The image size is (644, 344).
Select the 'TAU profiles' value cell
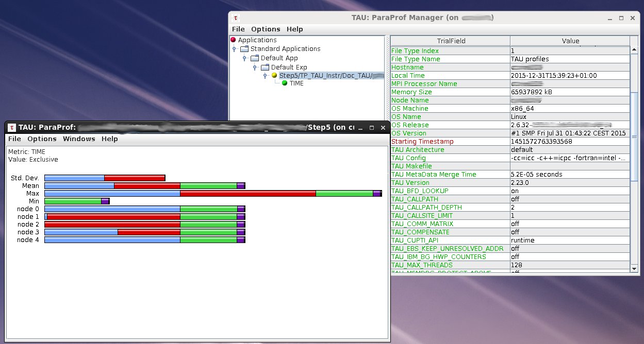570,59
